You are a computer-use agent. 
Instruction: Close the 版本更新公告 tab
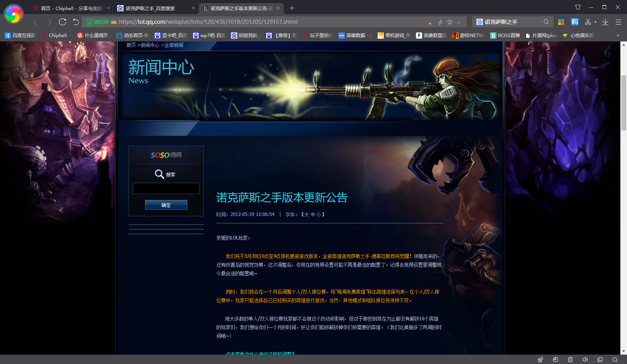[x=278, y=8]
